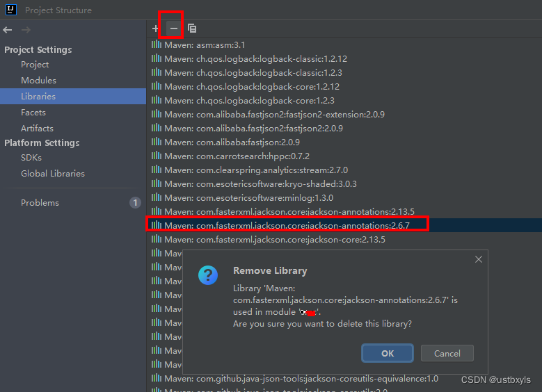Open Facets settings section
This screenshot has height=392, width=542.
click(33, 113)
